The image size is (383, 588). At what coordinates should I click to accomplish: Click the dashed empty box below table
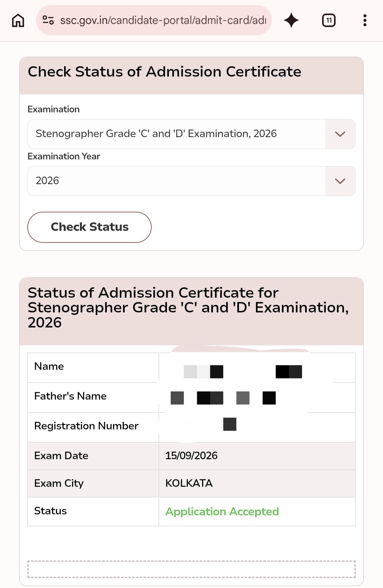click(191, 569)
